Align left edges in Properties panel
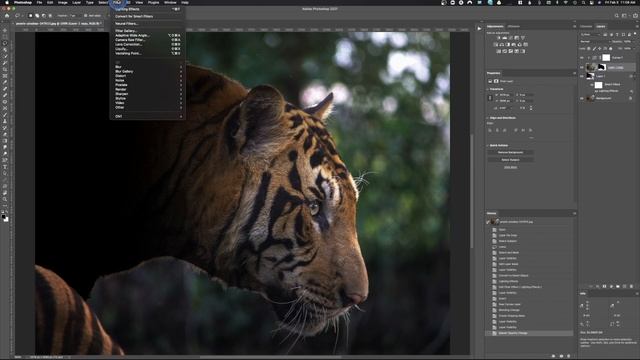Viewport: 640px width, 360px height. (490, 130)
